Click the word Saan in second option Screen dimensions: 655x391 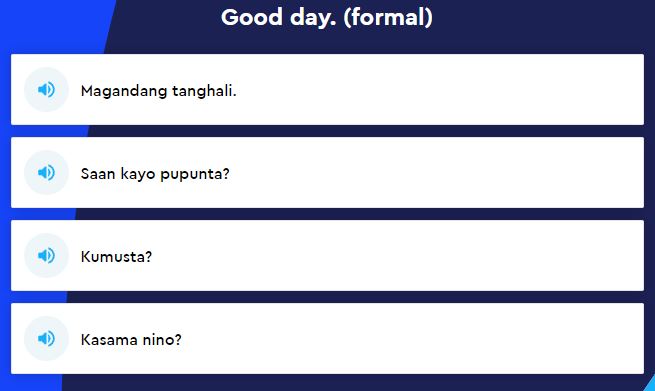(x=98, y=173)
